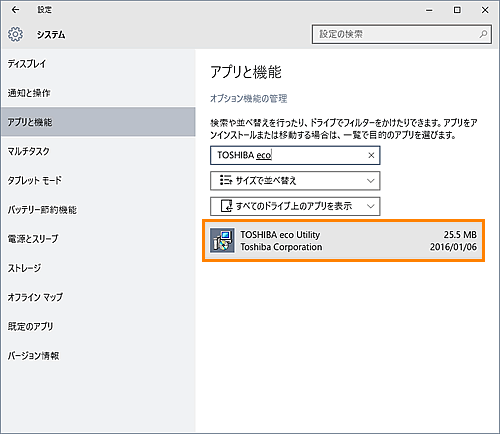The width and height of the screenshot is (500, 434).
Task: Click the システム gear icon
Action: coord(15,34)
